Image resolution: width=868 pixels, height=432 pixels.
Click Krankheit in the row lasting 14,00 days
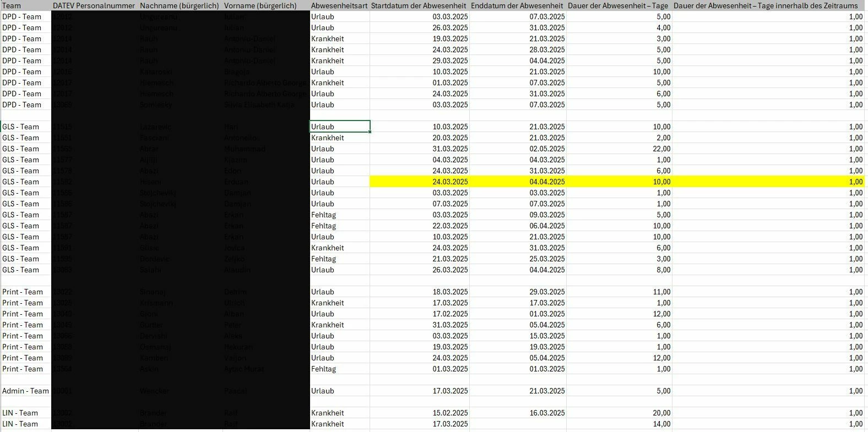[328, 424]
